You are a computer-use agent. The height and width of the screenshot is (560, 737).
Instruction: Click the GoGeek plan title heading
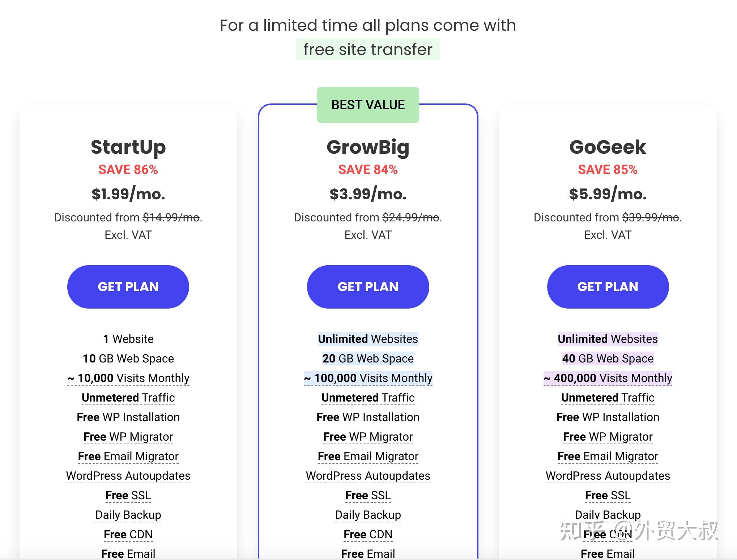pyautogui.click(x=608, y=147)
